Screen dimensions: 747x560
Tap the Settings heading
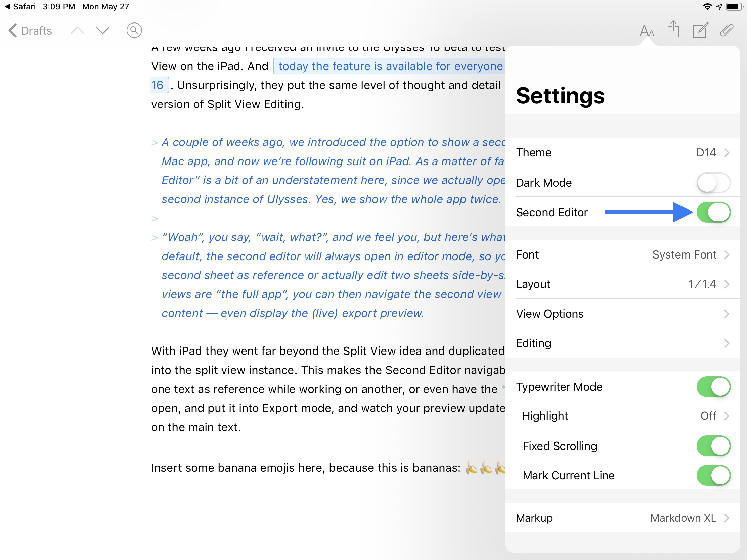point(560,96)
